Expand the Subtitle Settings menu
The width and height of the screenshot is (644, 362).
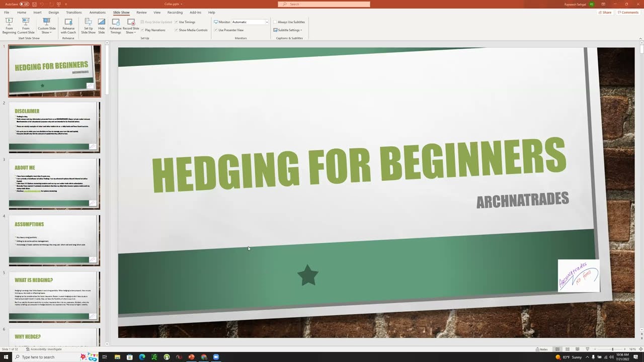[288, 30]
